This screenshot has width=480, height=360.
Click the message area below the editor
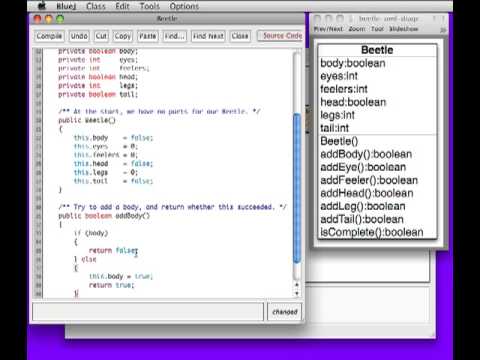(148, 312)
